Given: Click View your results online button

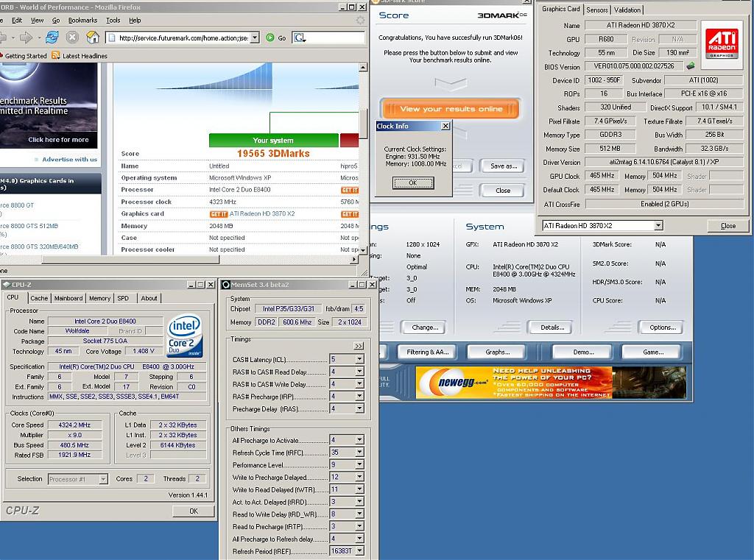Looking at the screenshot, I should click(x=451, y=109).
